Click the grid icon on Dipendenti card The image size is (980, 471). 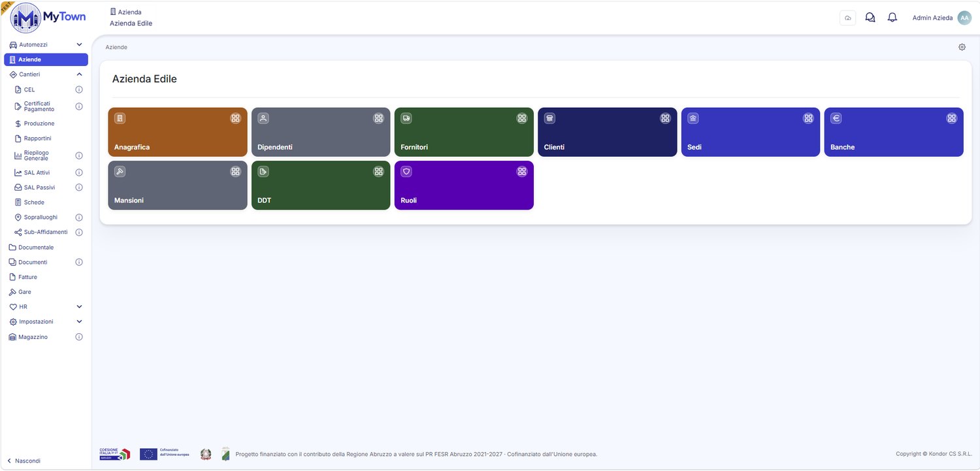pos(379,118)
